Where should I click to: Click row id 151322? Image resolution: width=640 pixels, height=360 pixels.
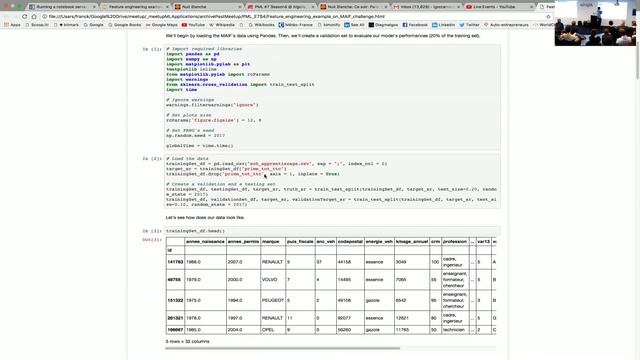click(175, 300)
